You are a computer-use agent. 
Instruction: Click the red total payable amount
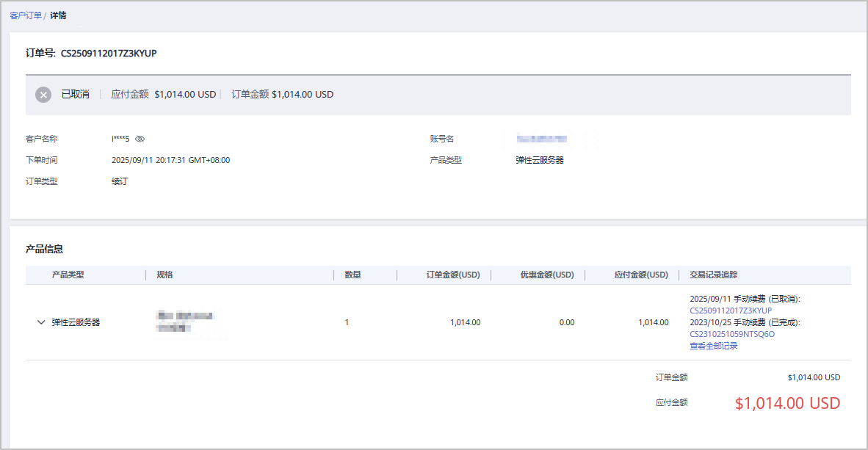click(x=787, y=403)
